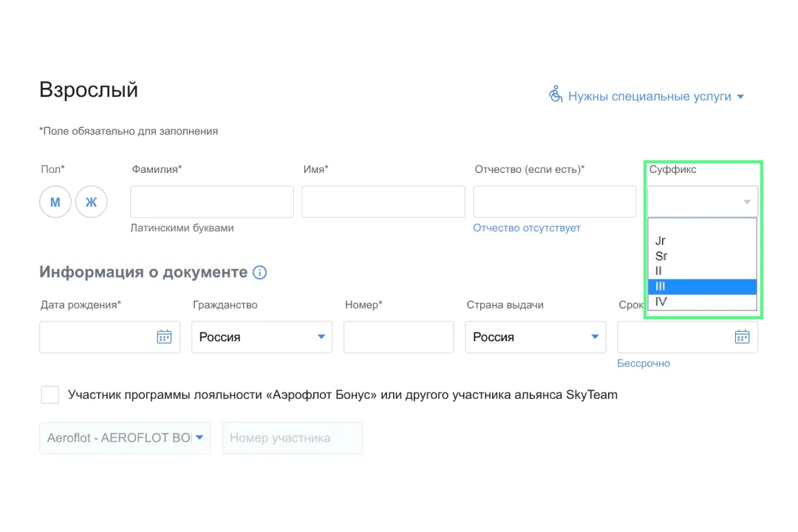Viewport: 798px width, 532px height.
Task: Click the Бессрочно link
Action: [644, 364]
